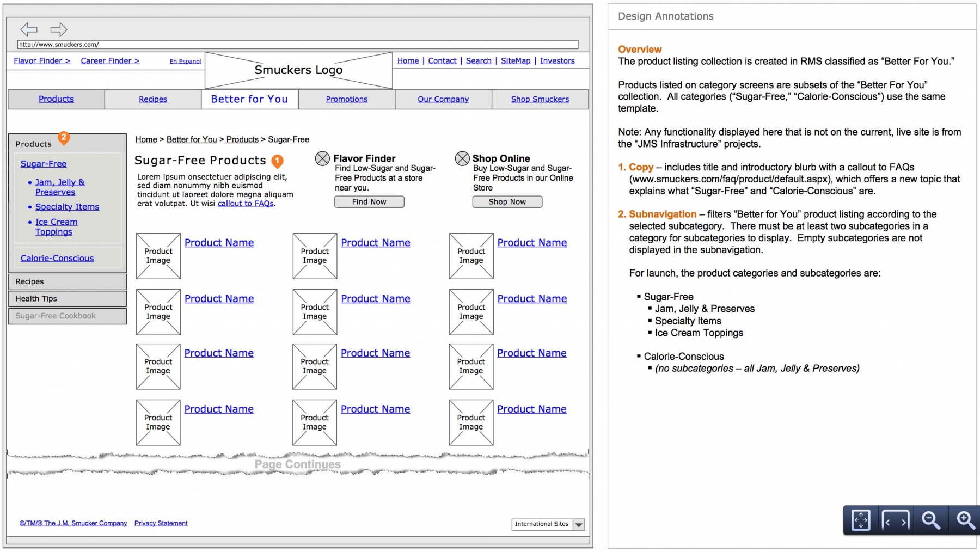Click the Home utility link

(x=408, y=61)
